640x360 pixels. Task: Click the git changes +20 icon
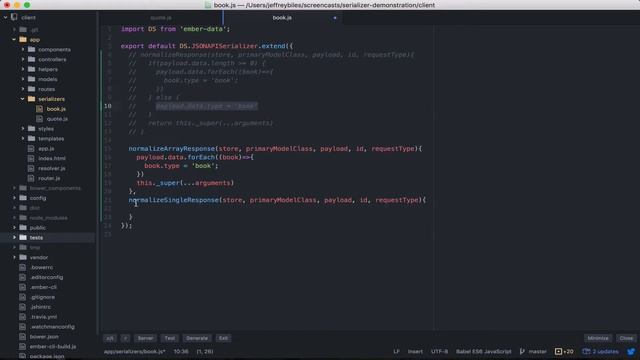(558, 351)
